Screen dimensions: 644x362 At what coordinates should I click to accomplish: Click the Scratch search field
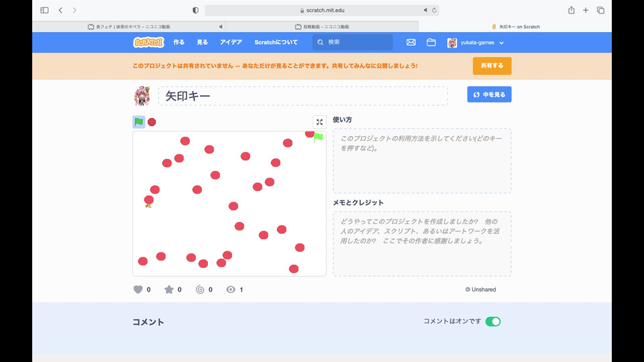point(356,42)
